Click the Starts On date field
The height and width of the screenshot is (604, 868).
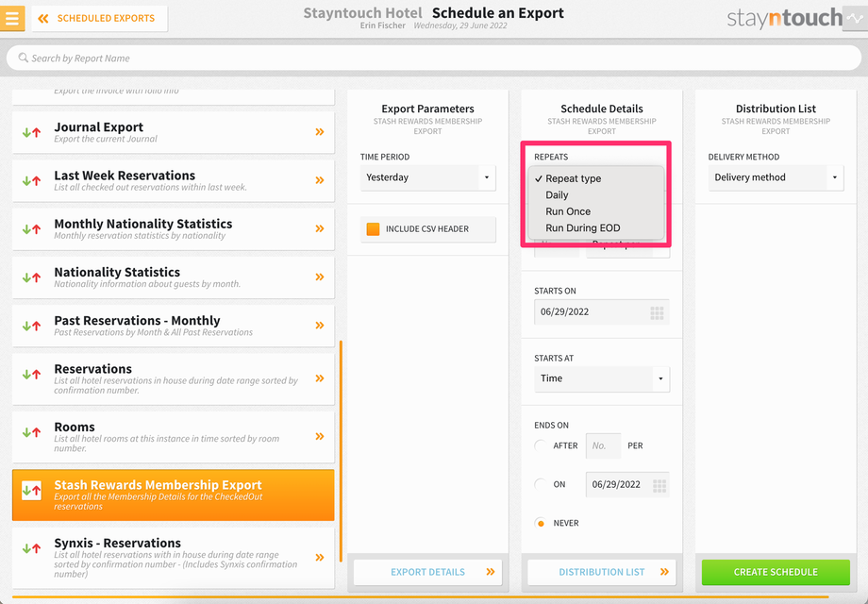(602, 311)
